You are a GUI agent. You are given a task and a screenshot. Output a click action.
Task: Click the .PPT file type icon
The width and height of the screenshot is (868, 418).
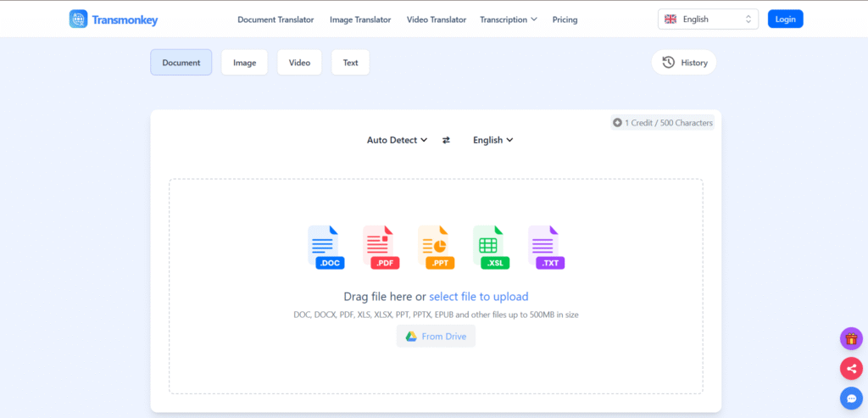click(437, 247)
